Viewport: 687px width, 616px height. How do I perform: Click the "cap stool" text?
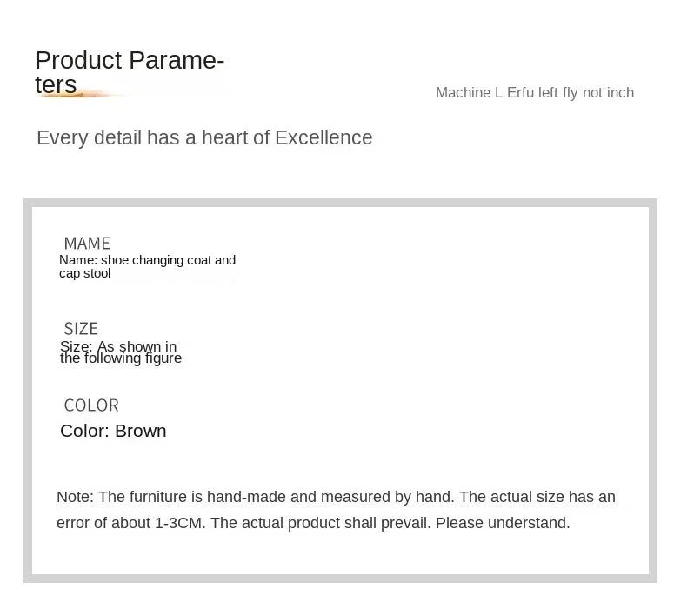[85, 273]
